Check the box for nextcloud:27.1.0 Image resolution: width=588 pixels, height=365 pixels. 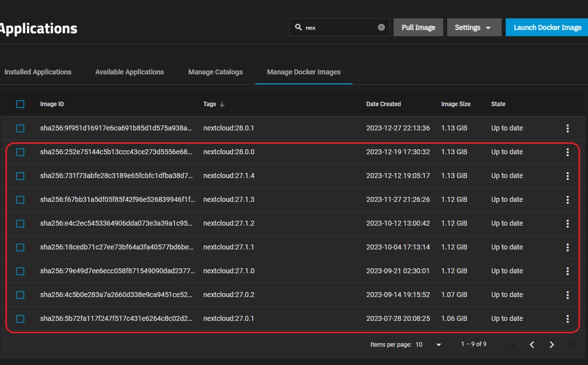tap(20, 271)
